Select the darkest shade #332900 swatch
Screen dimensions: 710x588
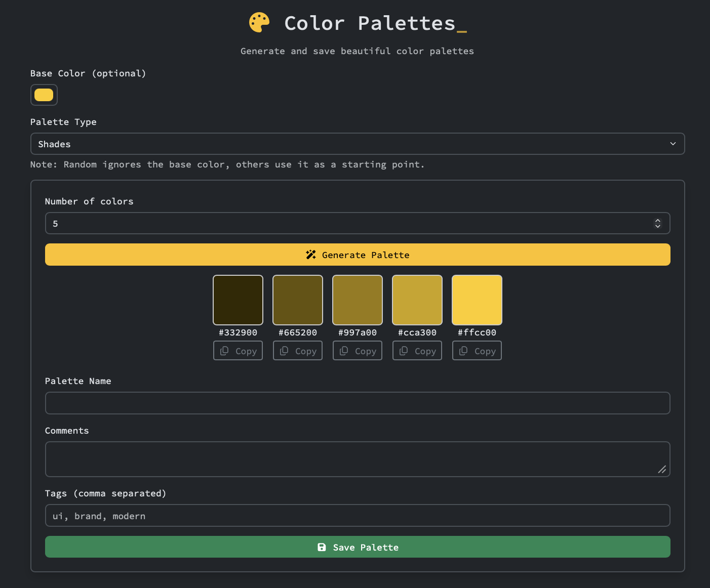(x=238, y=300)
